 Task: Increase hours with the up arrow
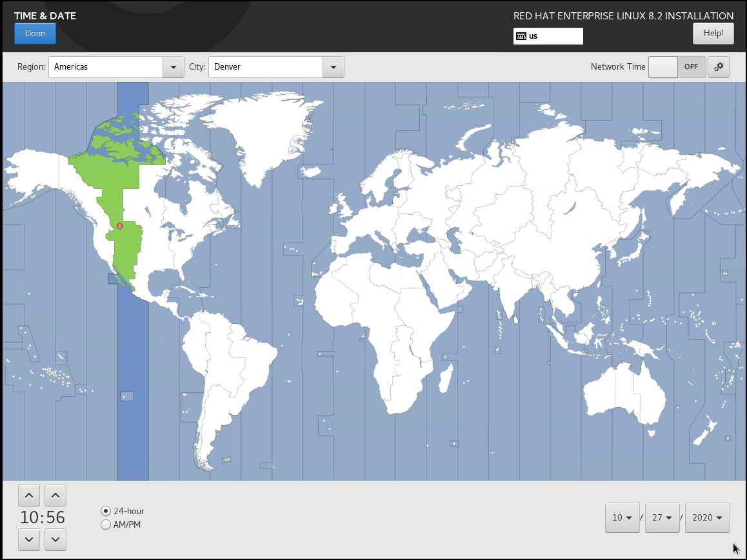pyautogui.click(x=29, y=495)
